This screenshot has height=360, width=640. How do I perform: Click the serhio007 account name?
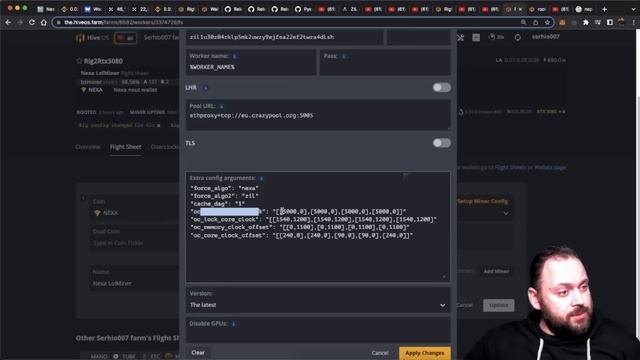[545, 37]
